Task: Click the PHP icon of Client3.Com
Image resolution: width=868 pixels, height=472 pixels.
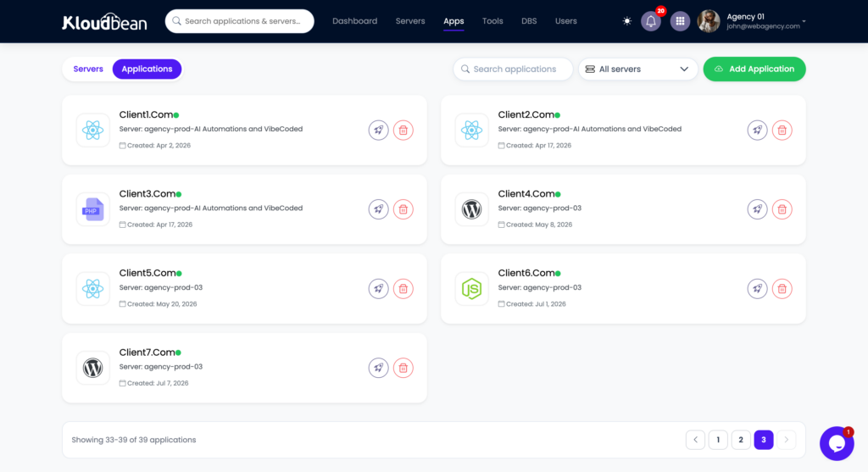Action: (93, 209)
